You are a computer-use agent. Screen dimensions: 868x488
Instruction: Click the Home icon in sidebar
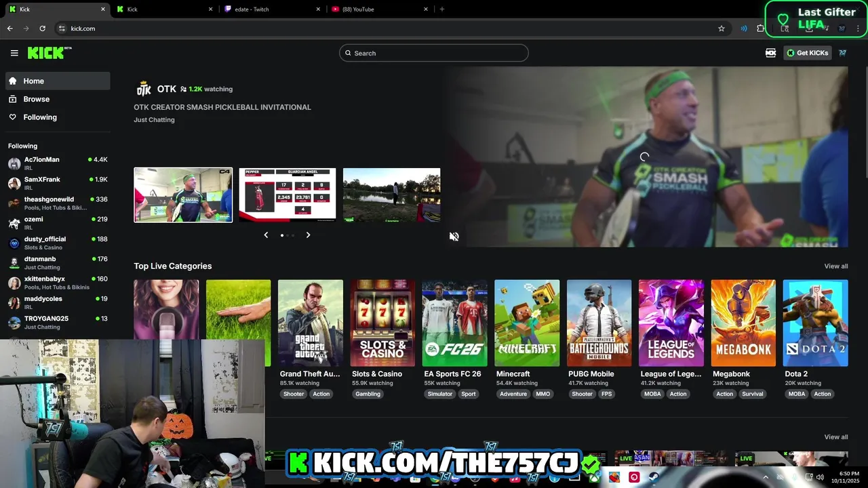[x=13, y=81]
